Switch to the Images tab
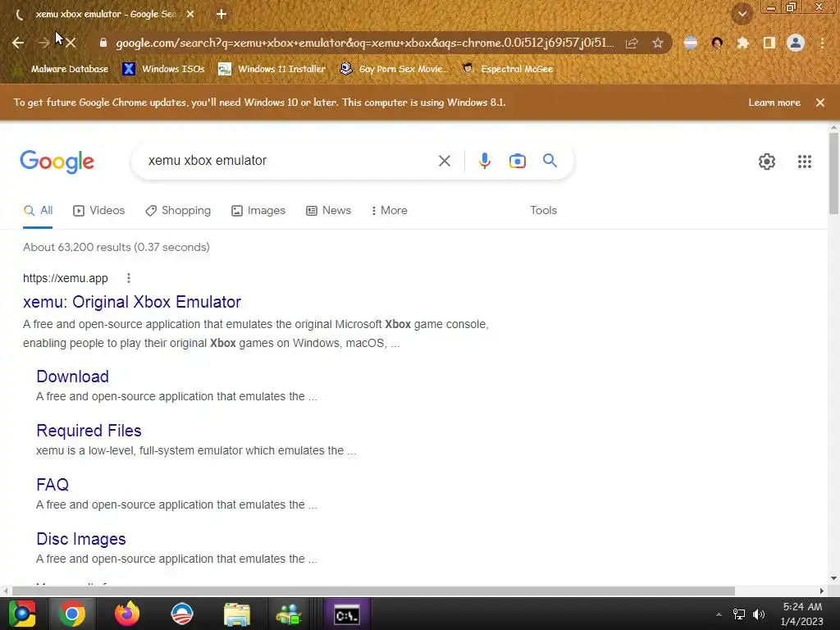Viewport: 840px width, 630px height. pos(258,211)
